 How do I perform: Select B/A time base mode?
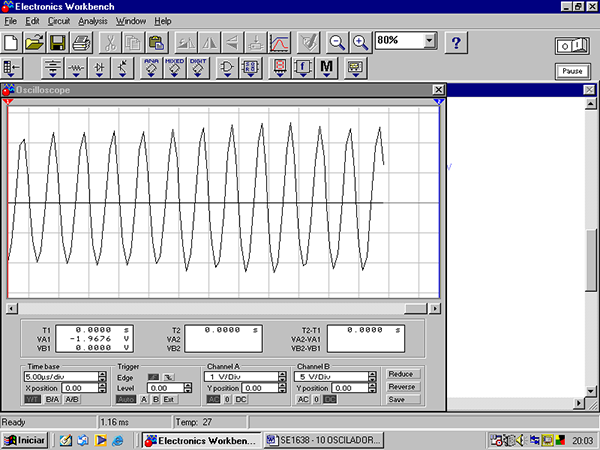[52, 399]
